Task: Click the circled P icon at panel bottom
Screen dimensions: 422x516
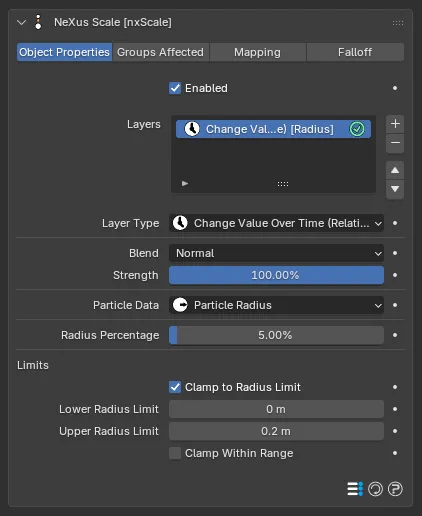Action: pyautogui.click(x=395, y=489)
